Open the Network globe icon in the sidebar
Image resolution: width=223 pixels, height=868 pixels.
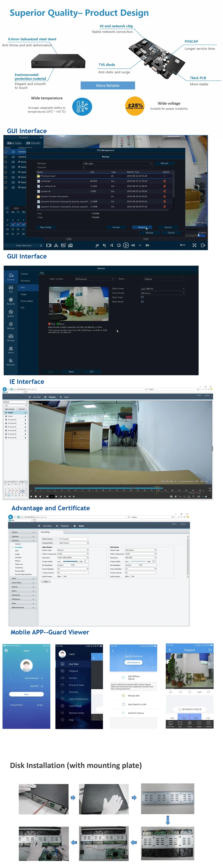tap(11, 299)
